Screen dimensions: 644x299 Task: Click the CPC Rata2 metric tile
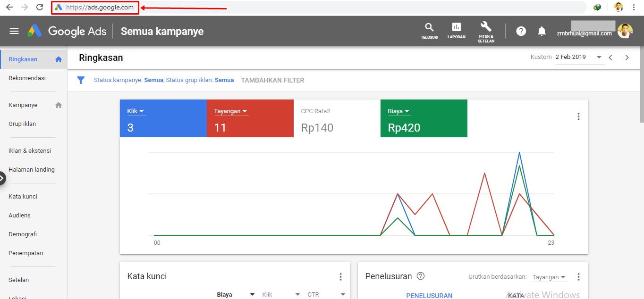337,118
